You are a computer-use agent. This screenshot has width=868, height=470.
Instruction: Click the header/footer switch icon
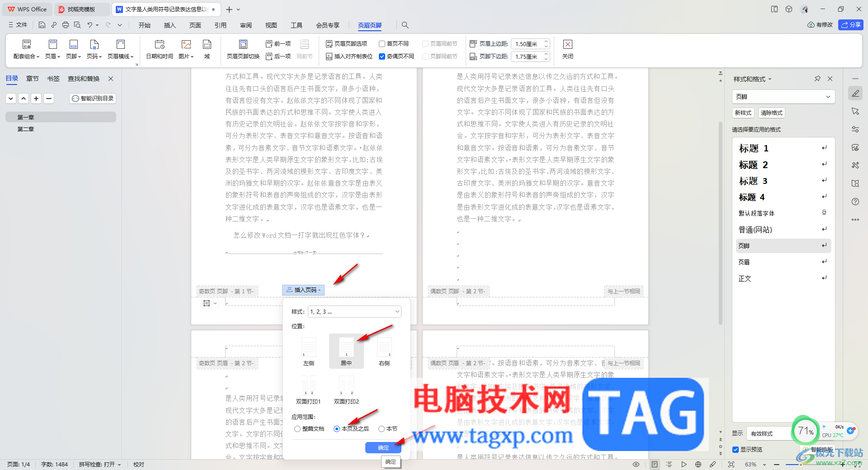tap(243, 44)
